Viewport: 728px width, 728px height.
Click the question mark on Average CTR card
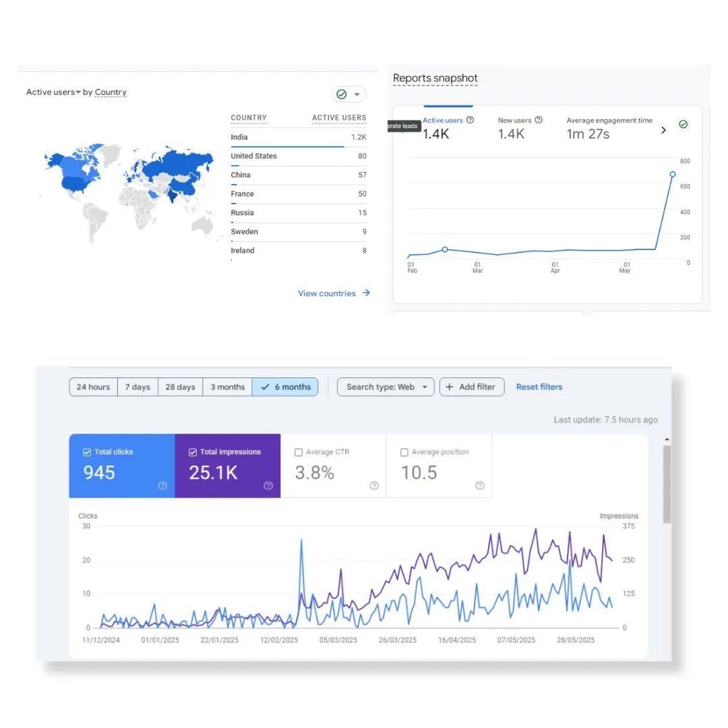[373, 484]
